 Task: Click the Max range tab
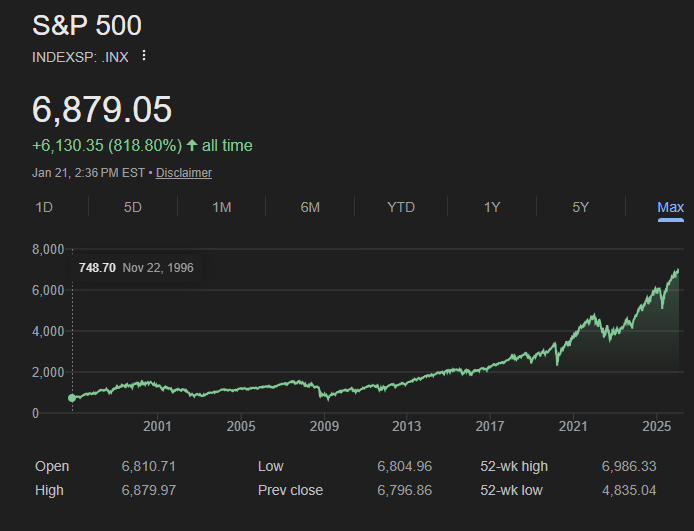coord(670,207)
